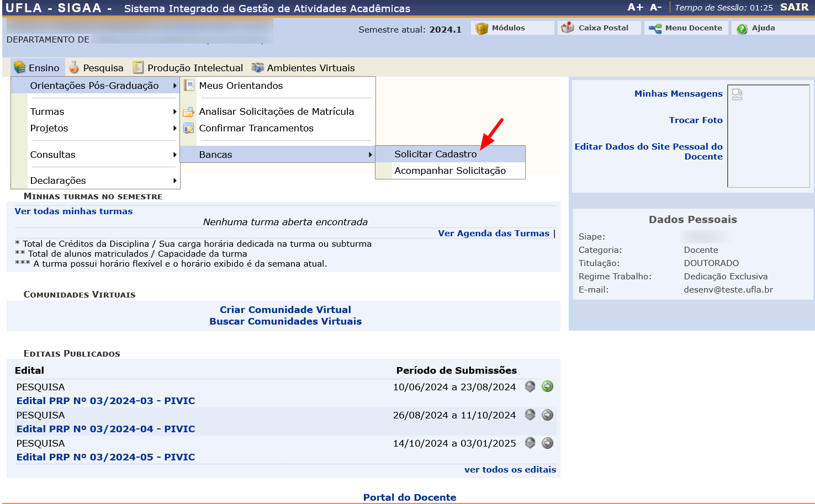Open Edital PRP Nº 03/2024-03 - PIVIC
Image resolution: width=815 pixels, height=504 pixels.
click(105, 401)
